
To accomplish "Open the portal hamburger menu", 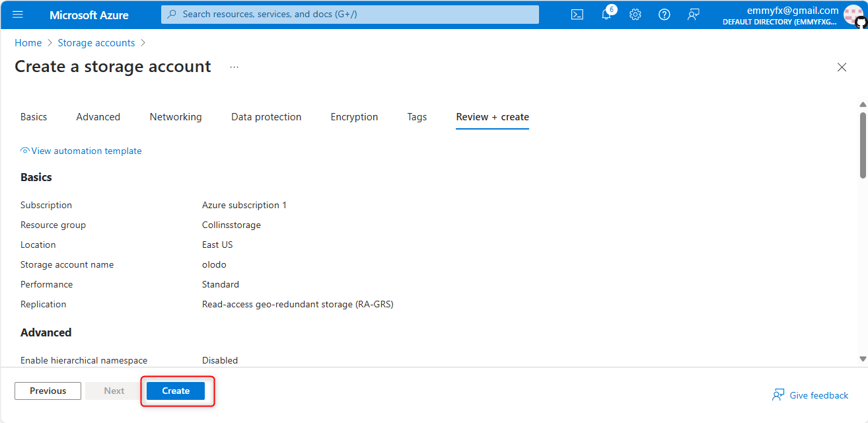I will point(18,15).
